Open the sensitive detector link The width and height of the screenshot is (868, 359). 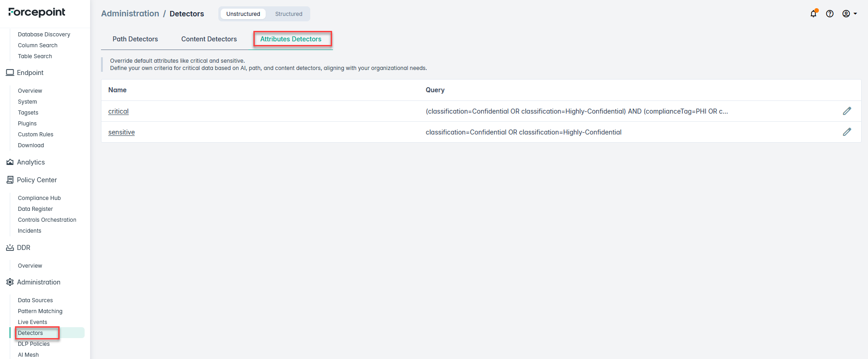(x=121, y=132)
